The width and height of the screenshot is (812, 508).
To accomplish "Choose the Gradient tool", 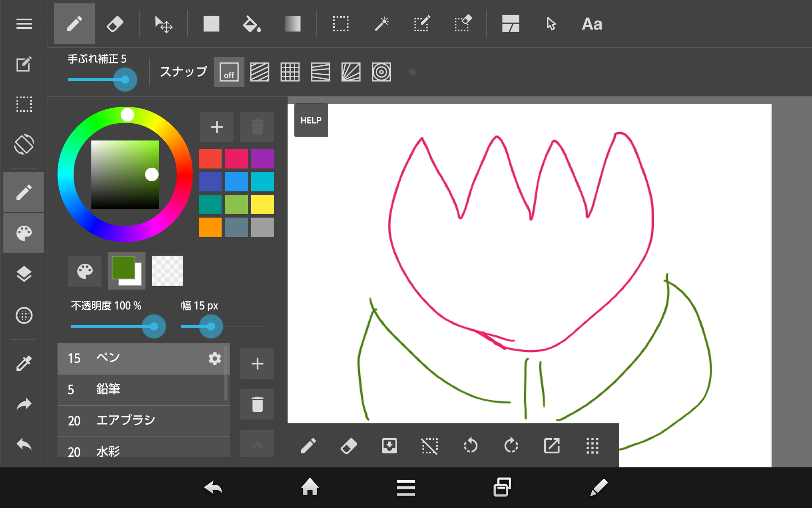I will point(292,24).
